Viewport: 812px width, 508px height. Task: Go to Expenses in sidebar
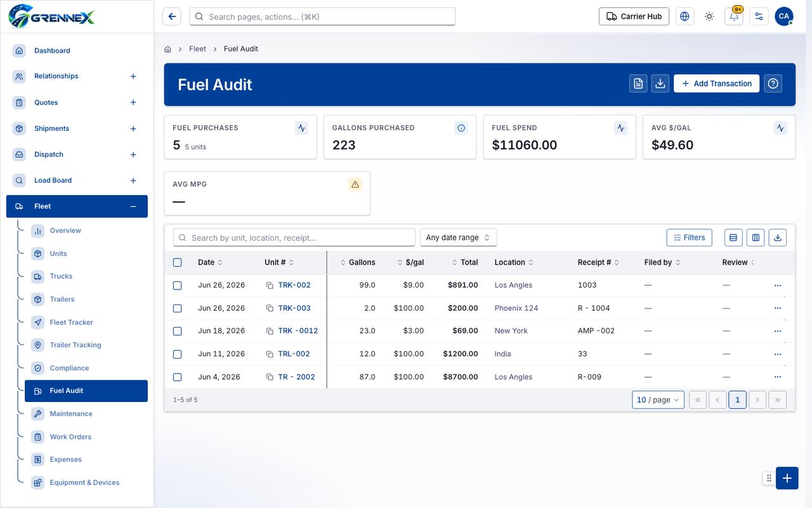(x=65, y=460)
